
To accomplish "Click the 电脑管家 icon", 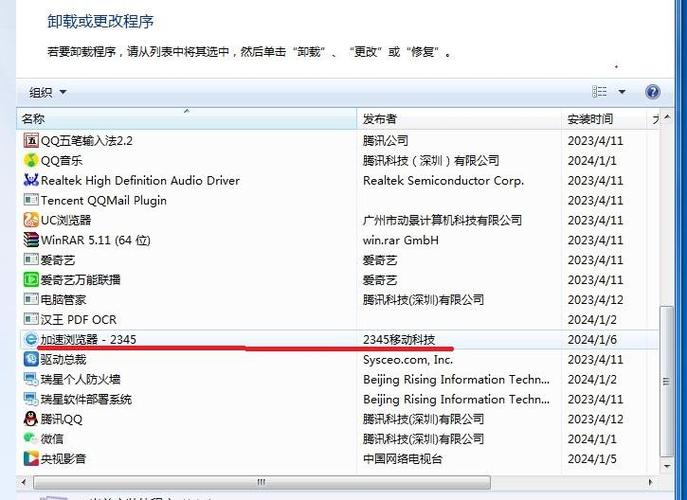I will (x=31, y=300).
